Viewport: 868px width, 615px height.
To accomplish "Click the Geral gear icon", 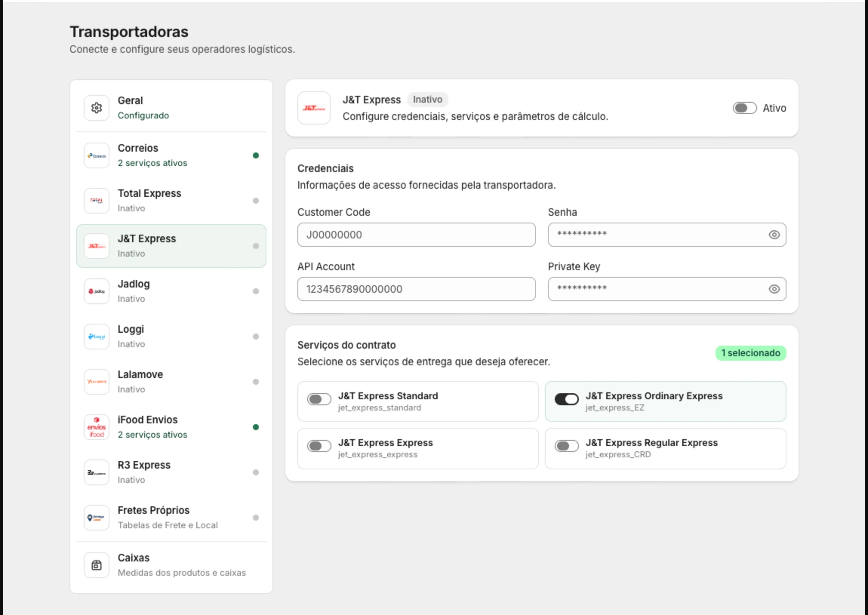I will pos(97,108).
